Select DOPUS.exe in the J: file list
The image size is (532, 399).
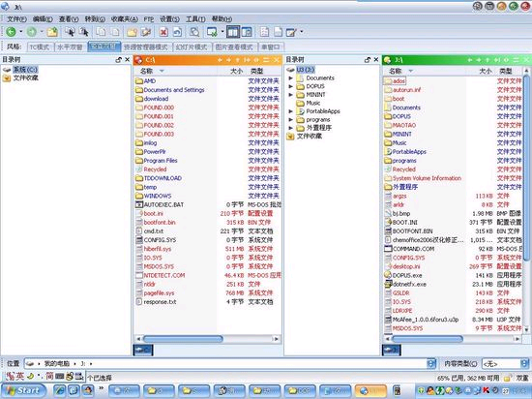407,275
